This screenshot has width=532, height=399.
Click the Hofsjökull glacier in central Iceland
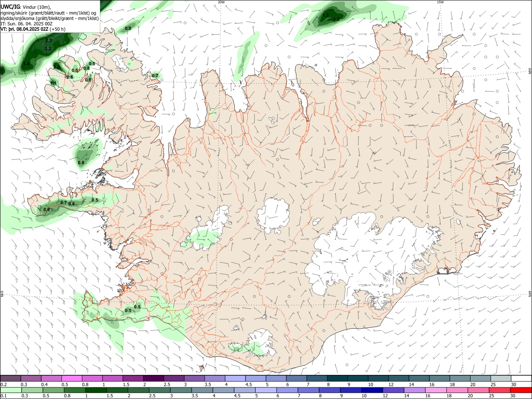(x=273, y=215)
